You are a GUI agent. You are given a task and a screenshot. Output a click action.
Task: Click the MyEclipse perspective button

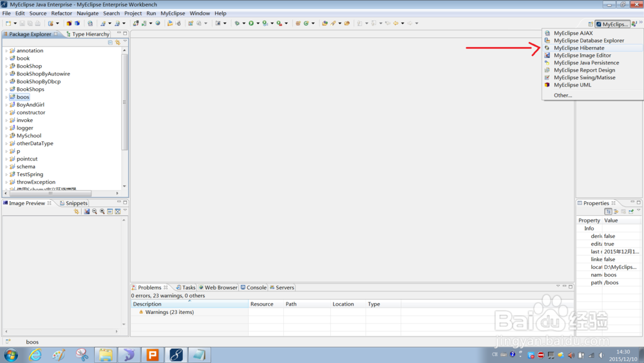(612, 25)
